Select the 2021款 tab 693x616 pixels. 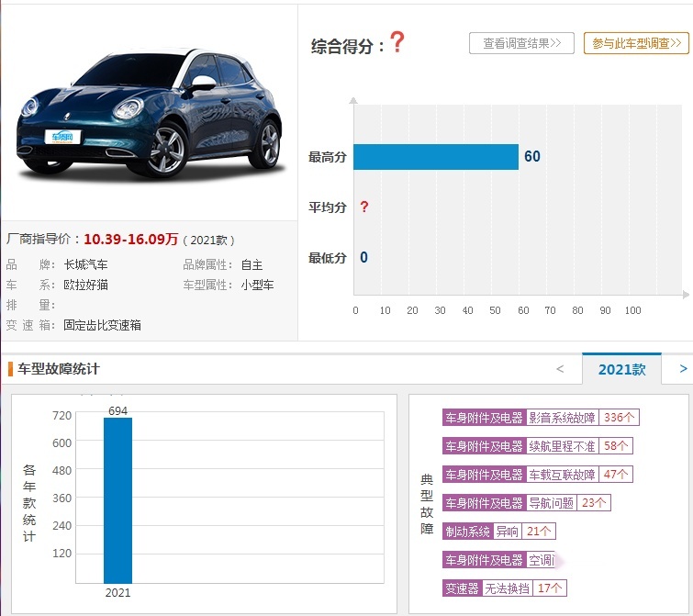tap(621, 369)
